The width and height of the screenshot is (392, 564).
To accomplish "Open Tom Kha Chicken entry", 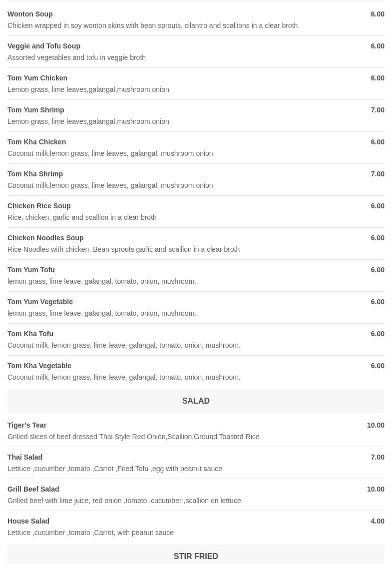I will (37, 142).
